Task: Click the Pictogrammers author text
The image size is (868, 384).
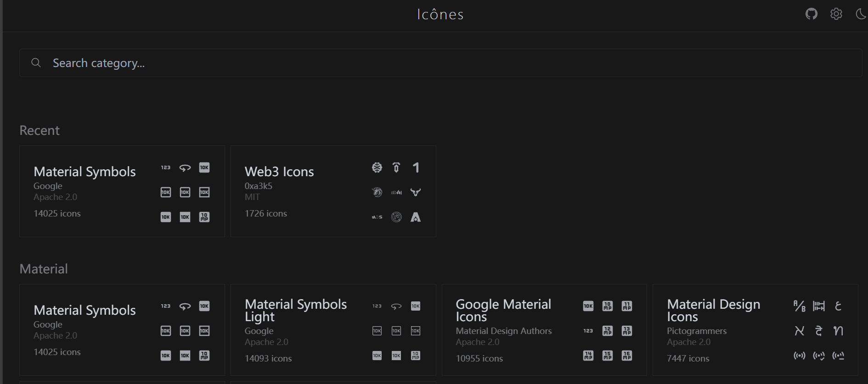Action: tap(697, 331)
